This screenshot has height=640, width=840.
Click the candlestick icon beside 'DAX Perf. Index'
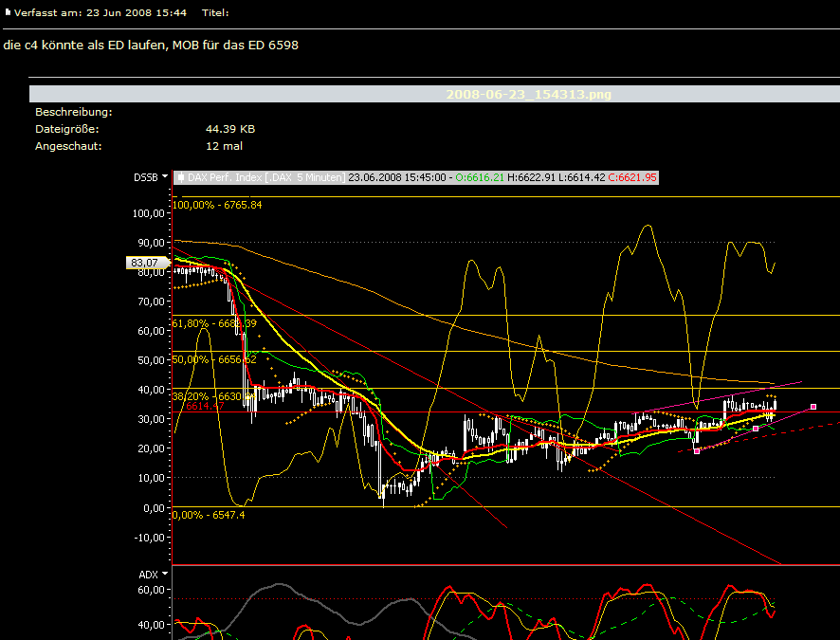coord(181,177)
